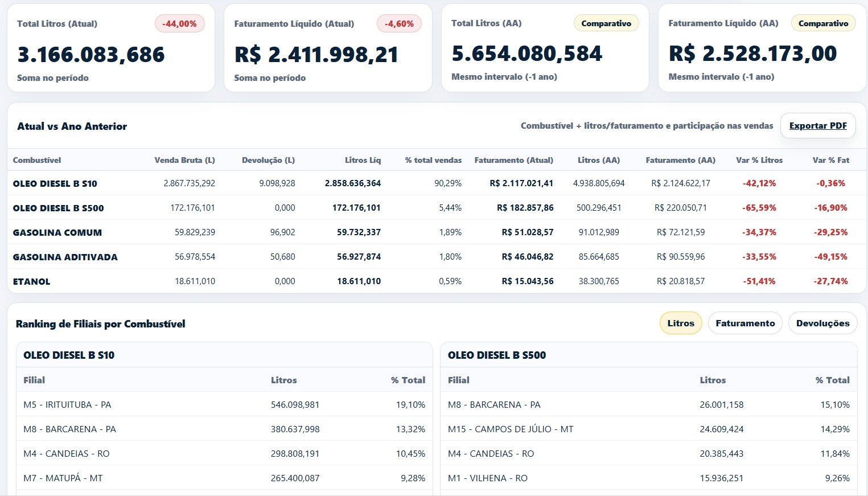Click the Comparativo badge on Faturamento Líquido (AA)
Viewport: 868px width, 496px height.
823,23
